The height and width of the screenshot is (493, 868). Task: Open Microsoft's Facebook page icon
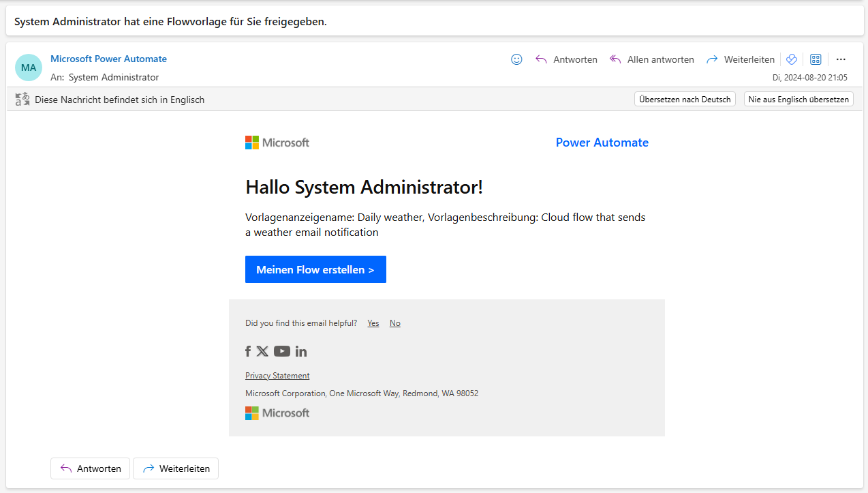pyautogui.click(x=248, y=351)
